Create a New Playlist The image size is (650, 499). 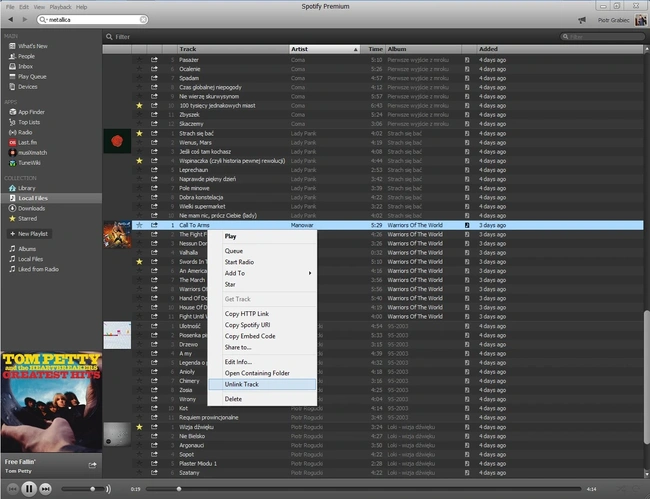29,234
